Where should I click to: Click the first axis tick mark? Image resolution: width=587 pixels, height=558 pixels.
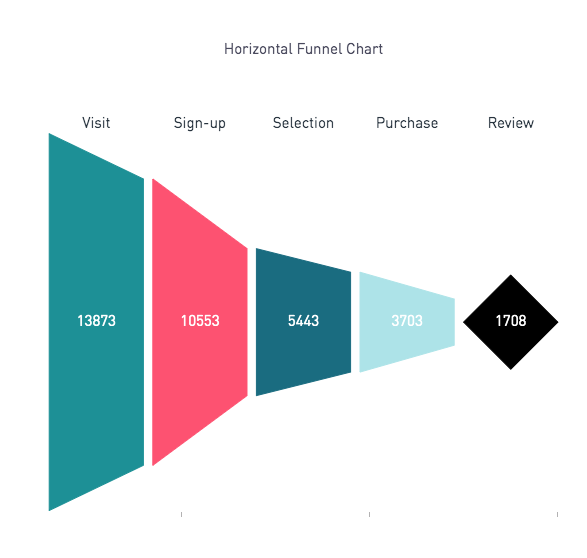(x=182, y=515)
